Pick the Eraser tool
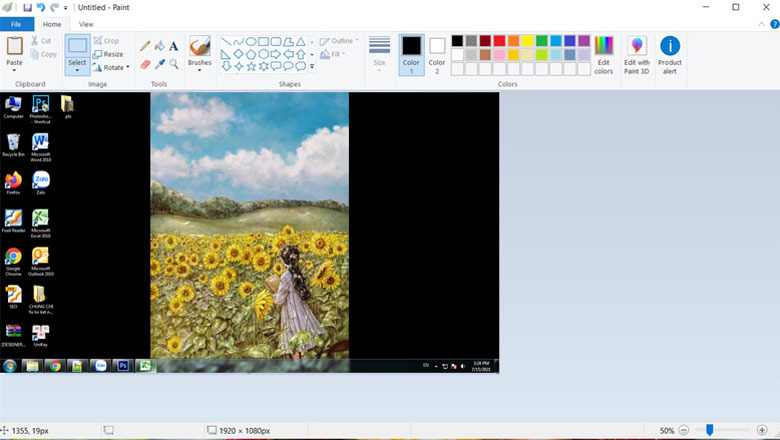Viewport: 780px width, 440px height. tap(145, 63)
